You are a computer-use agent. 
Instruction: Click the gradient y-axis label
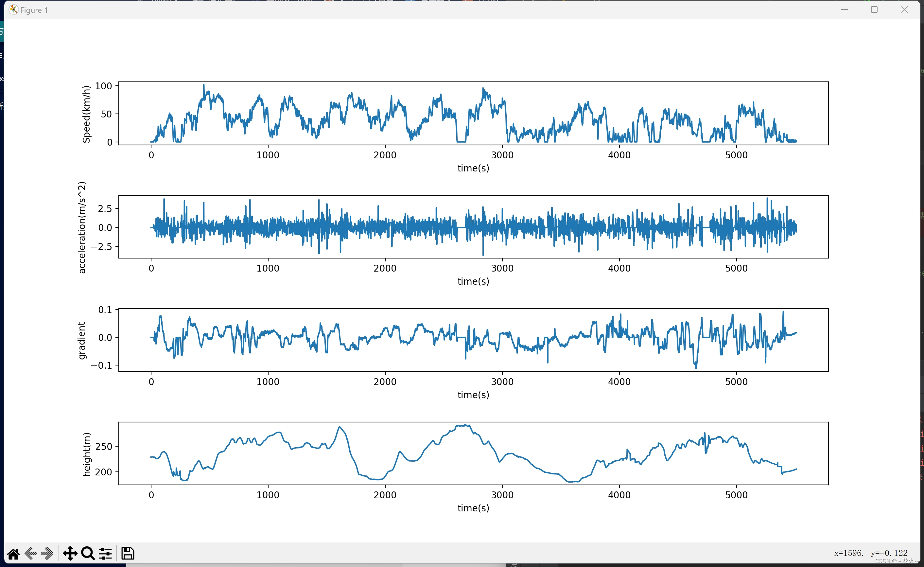pyautogui.click(x=81, y=341)
